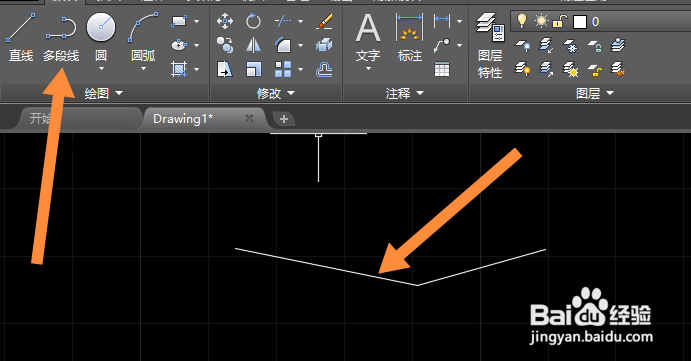Click the Layer Unlock icon
The width and height of the screenshot is (691, 361).
594,69
